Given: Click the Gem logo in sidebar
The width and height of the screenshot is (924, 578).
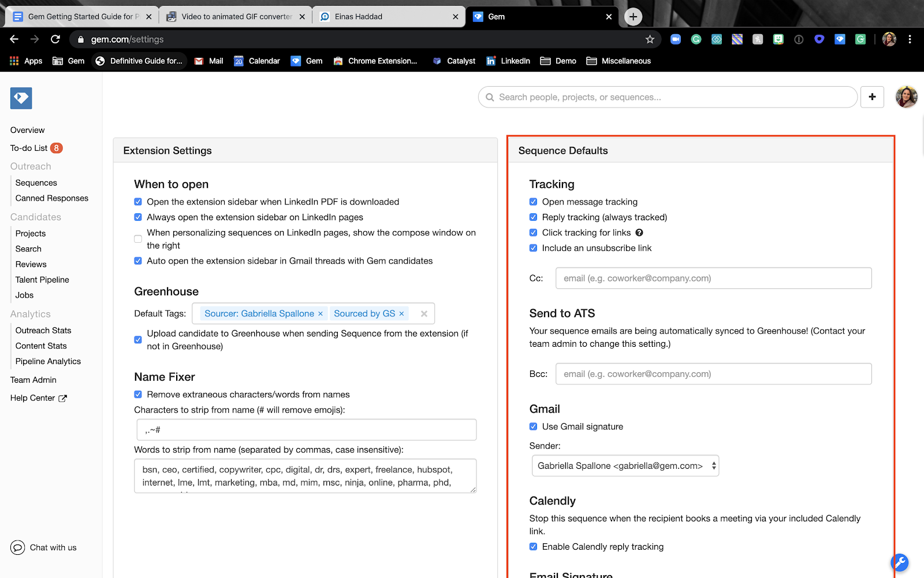Looking at the screenshot, I should [x=21, y=98].
